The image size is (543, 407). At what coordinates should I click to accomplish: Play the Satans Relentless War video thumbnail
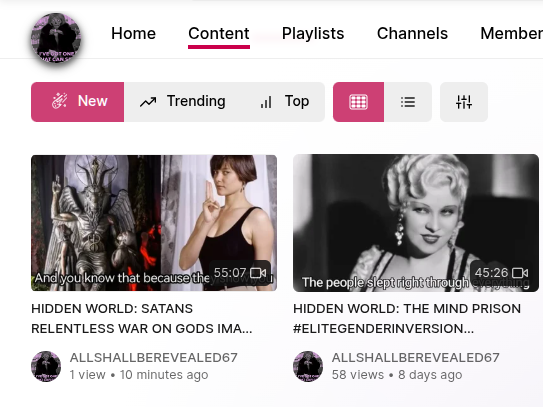pos(154,223)
